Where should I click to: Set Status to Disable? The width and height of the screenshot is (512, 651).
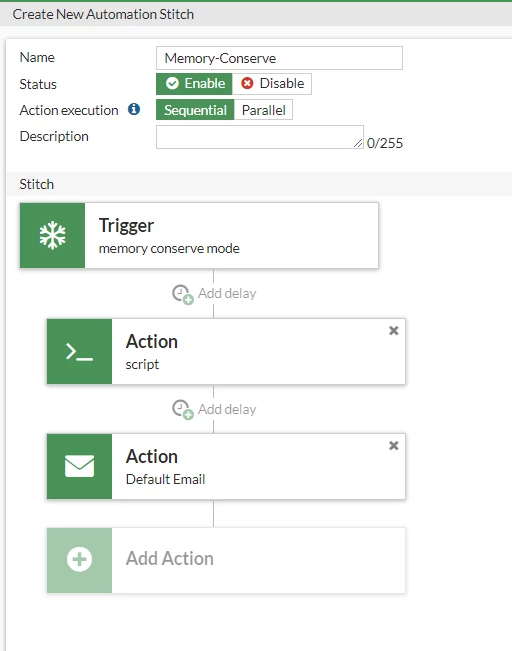pos(272,83)
